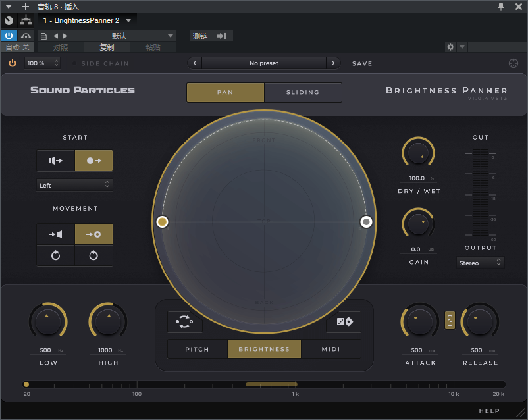
Task: Select the MIDI mode tab
Action: coord(331,349)
